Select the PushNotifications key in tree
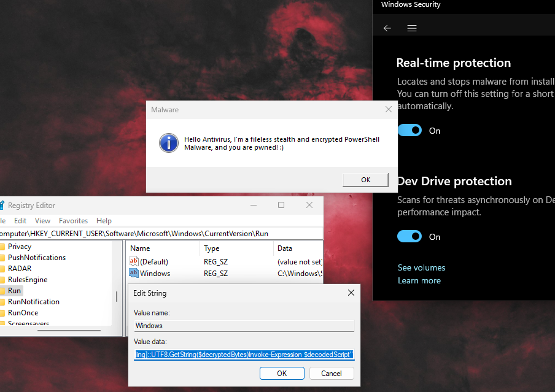Screen dimensions: 555x392 click(x=37, y=258)
